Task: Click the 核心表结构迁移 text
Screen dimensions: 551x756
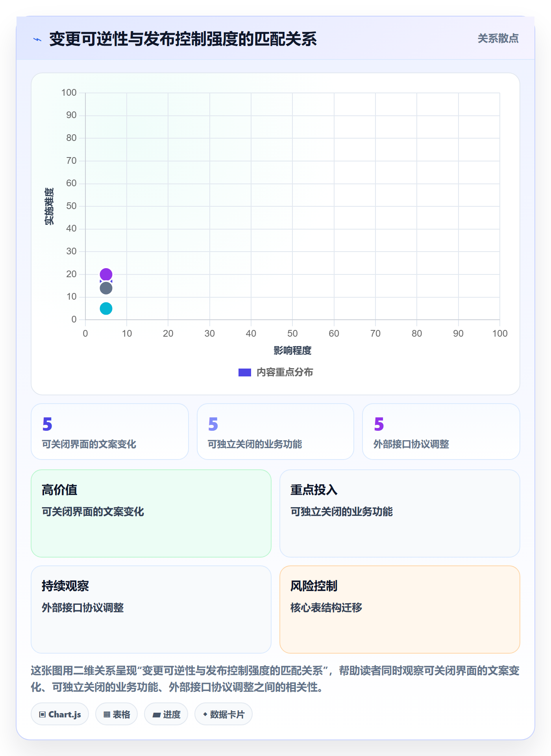Action: [x=326, y=608]
